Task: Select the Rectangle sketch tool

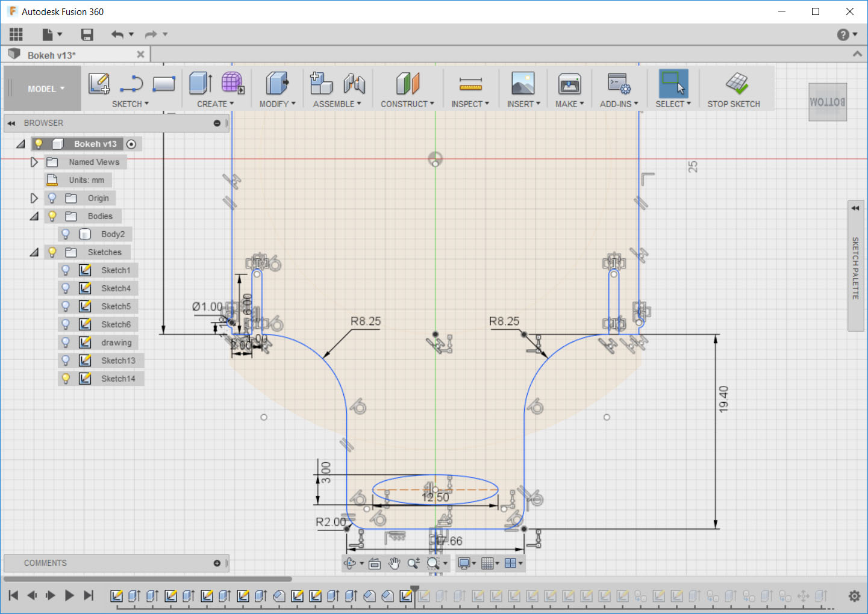Action: point(164,84)
